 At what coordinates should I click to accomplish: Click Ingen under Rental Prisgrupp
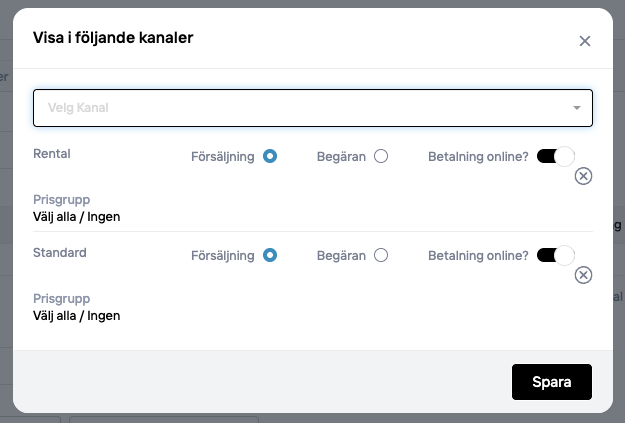coord(103,216)
